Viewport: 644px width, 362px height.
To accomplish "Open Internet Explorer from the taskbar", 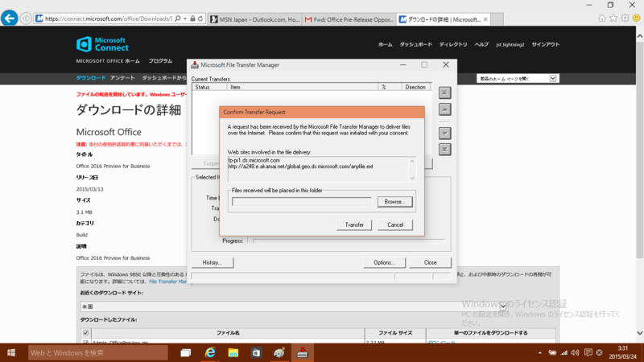I will 210,352.
